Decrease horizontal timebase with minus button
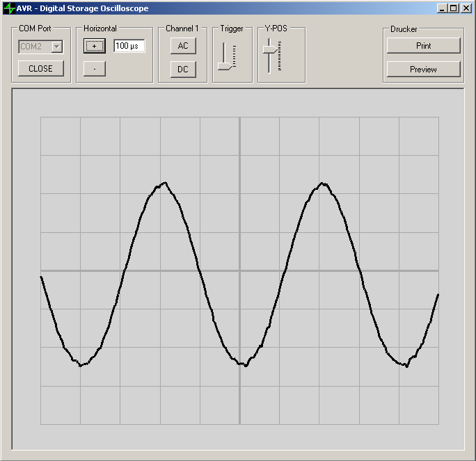Screen dimensions: 476x461 pyautogui.click(x=95, y=69)
